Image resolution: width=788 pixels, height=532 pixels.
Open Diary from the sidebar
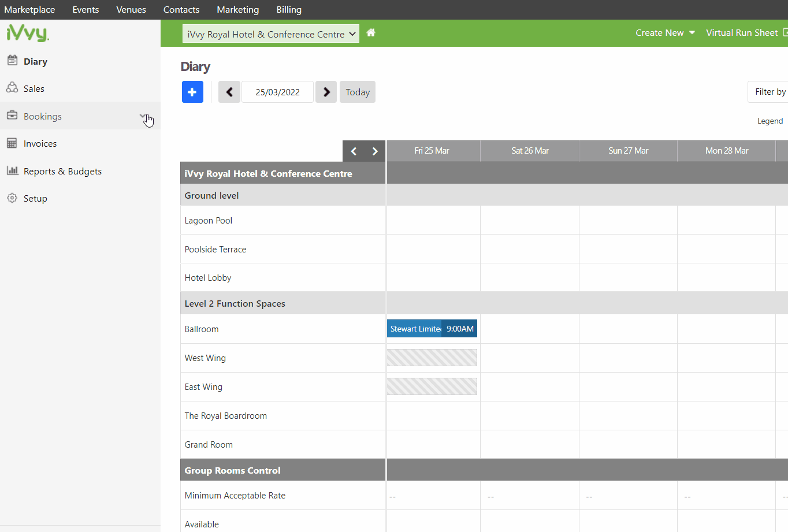tap(35, 61)
